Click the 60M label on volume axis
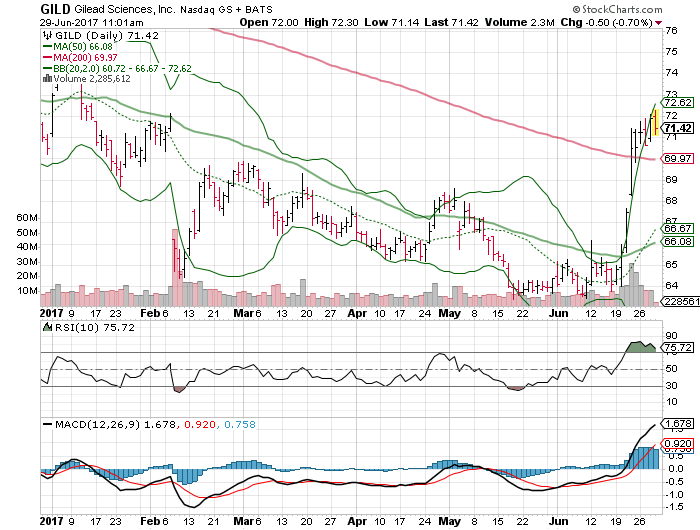The image size is (700, 530). tap(26, 217)
